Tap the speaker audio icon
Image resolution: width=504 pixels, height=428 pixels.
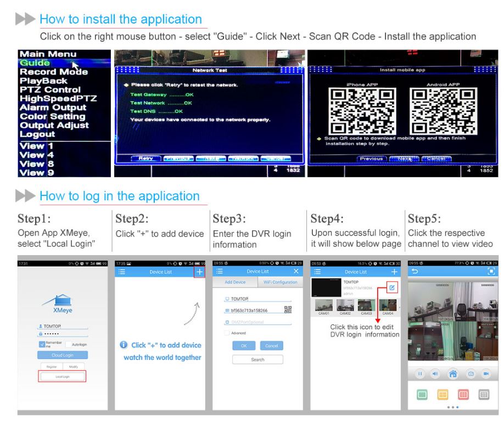435,373
